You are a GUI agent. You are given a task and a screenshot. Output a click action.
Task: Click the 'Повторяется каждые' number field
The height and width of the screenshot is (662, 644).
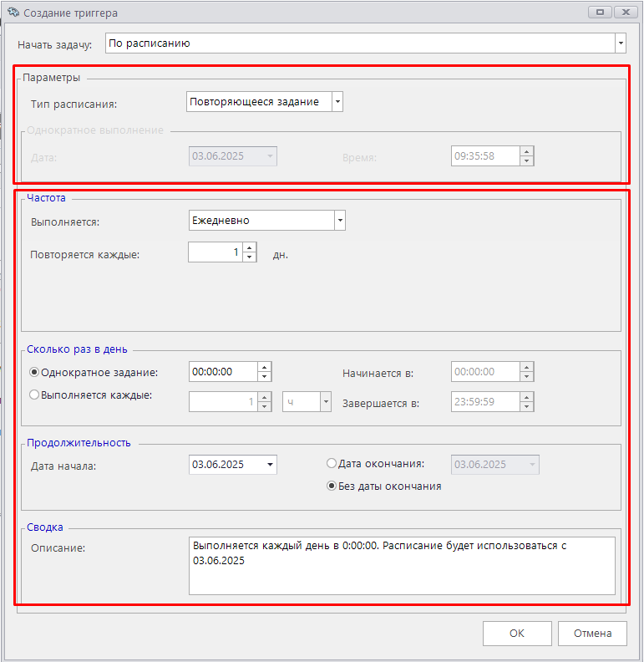(215, 252)
